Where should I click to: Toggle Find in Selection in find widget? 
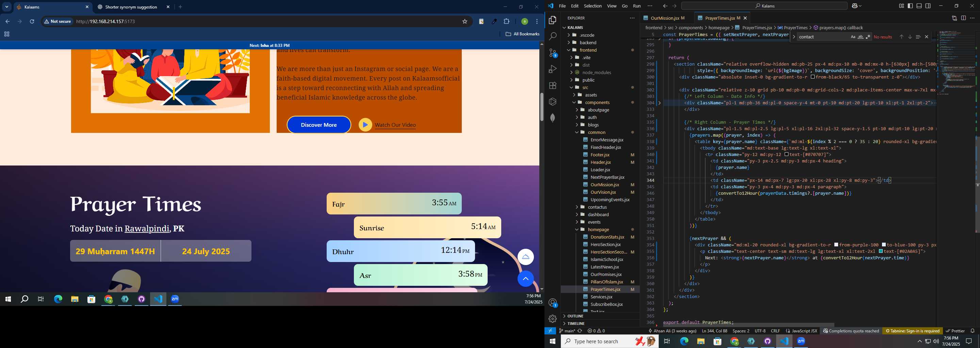918,37
